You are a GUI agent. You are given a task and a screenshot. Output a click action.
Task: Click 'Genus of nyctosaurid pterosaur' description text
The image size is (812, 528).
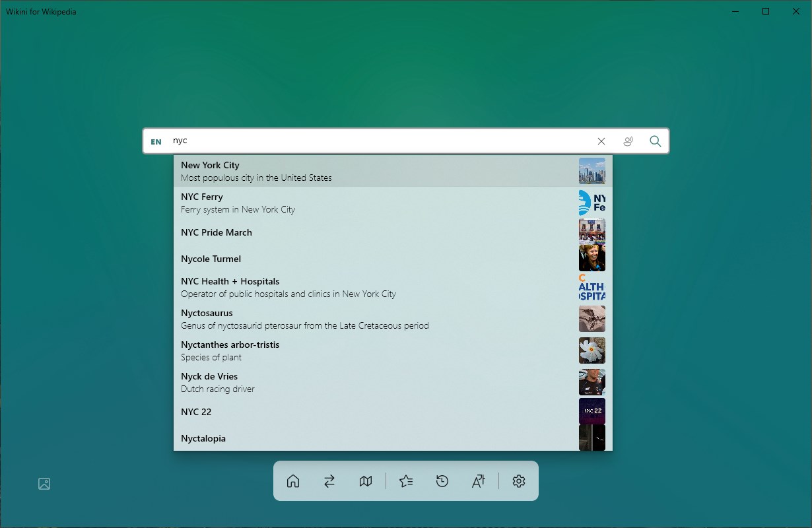tap(305, 325)
